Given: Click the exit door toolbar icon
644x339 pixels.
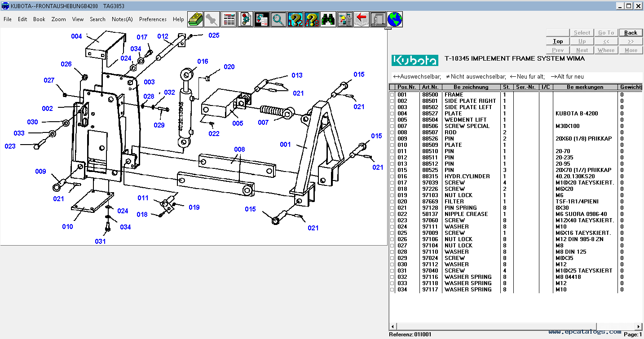Looking at the screenshot, I should click(378, 19).
